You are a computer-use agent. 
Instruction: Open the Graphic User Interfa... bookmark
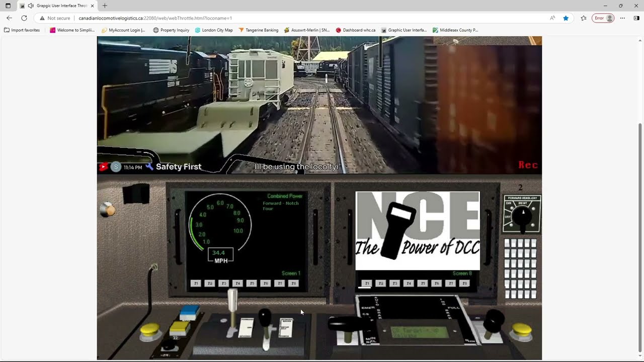point(404,30)
